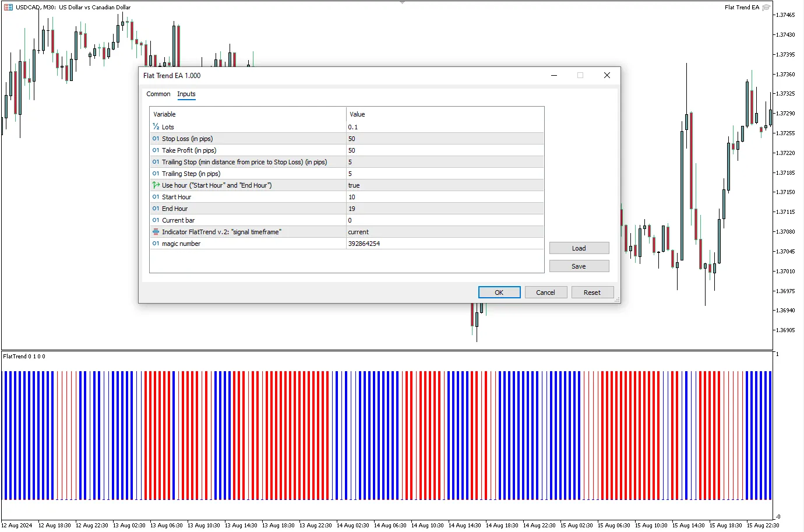Load an input settings file
The height and width of the screenshot is (532, 804).
[579, 248]
